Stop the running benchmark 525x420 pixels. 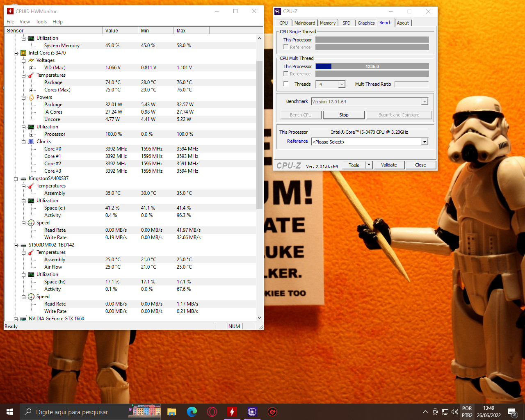(344, 115)
